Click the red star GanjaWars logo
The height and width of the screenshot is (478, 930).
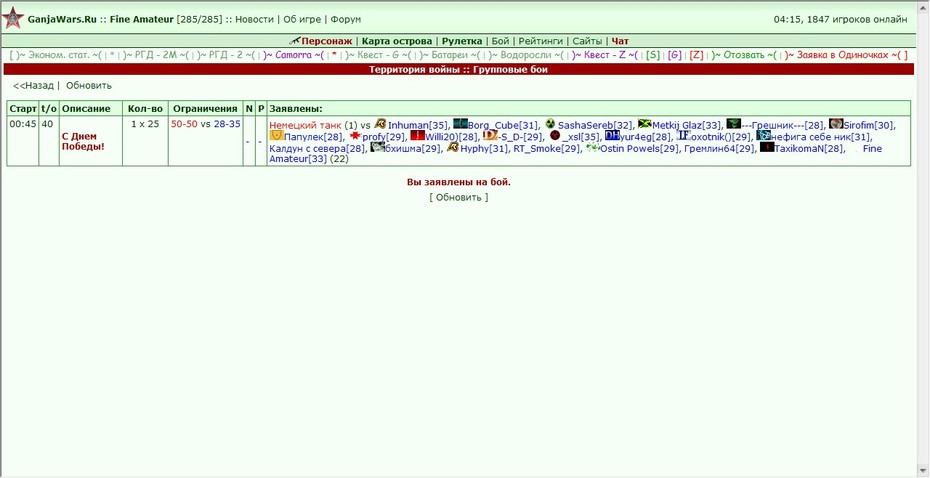point(12,19)
